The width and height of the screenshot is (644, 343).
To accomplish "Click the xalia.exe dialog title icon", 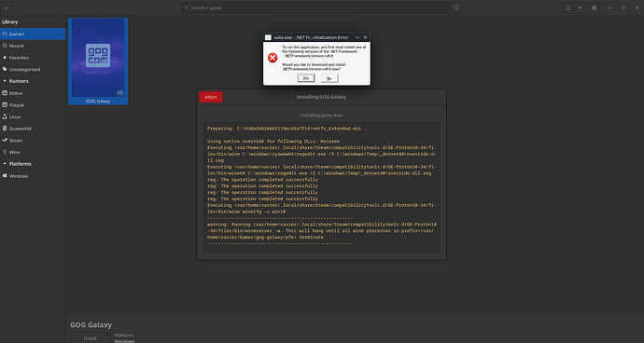I will pos(268,37).
